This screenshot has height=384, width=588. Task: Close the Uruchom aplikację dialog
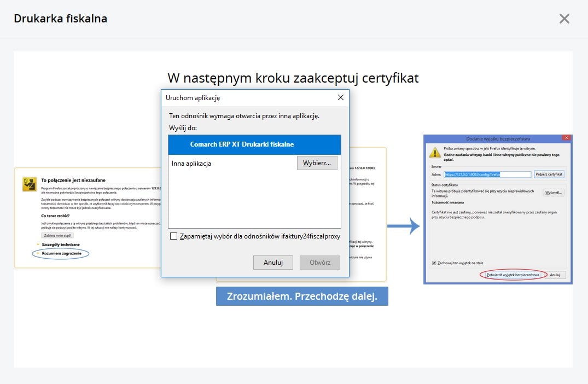click(340, 97)
